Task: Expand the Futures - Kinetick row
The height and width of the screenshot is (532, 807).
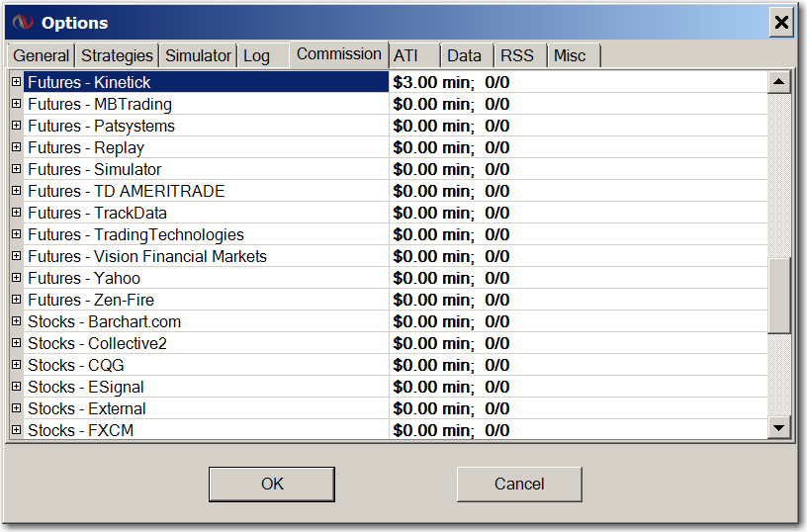Action: 17,82
